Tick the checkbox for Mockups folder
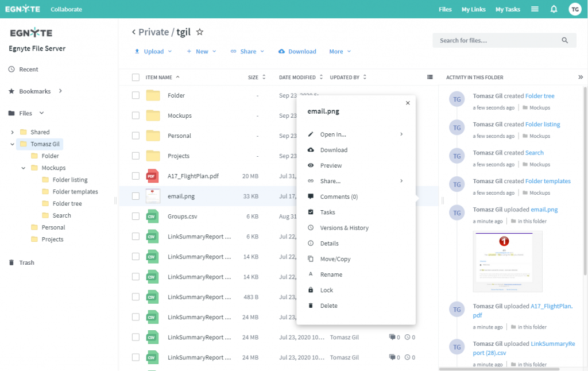Image resolution: width=588 pixels, height=371 pixels. point(136,115)
